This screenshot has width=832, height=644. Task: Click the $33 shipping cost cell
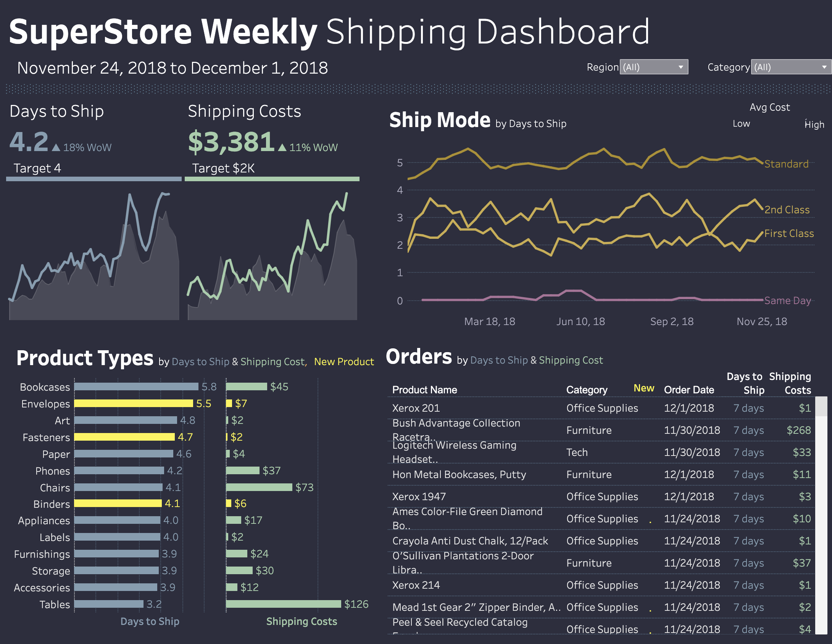coord(801,452)
